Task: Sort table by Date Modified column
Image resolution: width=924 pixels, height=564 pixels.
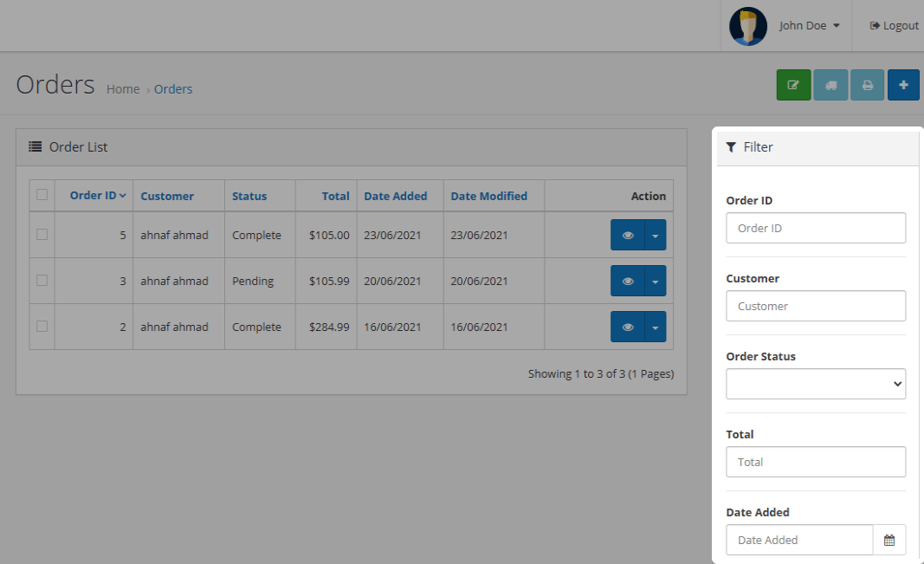Action: (x=488, y=196)
